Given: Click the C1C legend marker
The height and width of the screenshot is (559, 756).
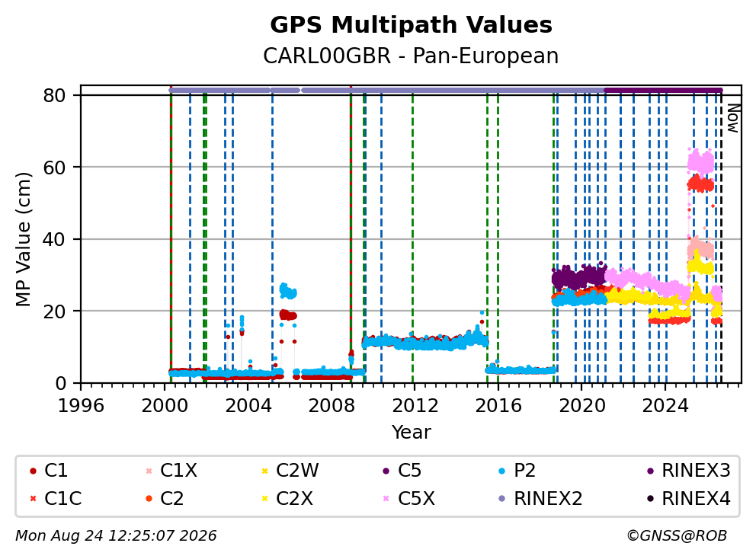Looking at the screenshot, I should coord(34,499).
